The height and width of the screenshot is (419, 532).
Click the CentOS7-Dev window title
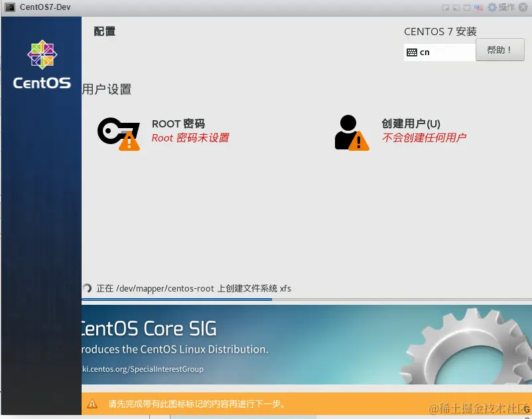(45, 7)
